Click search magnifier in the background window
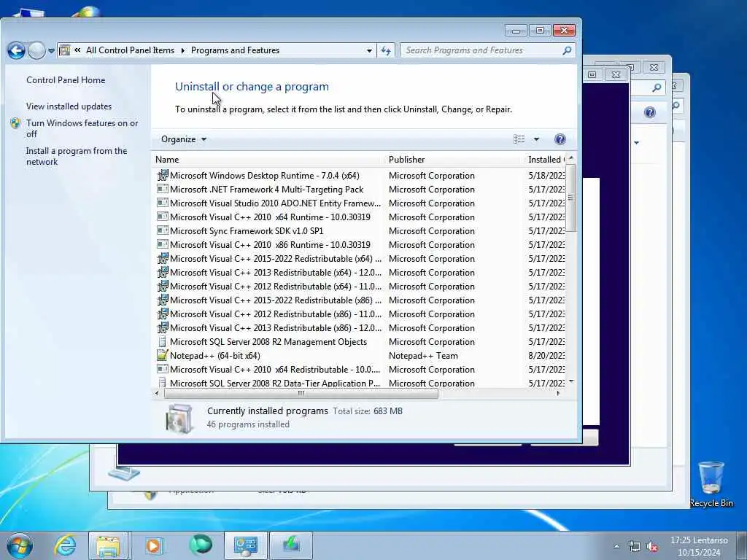This screenshot has height=560, width=747. (657, 87)
